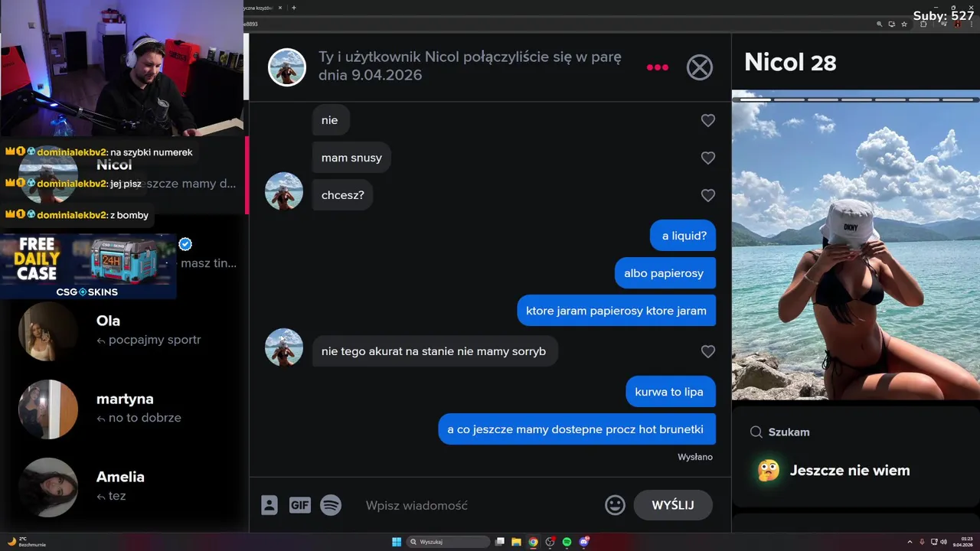980x551 pixels.
Task: Open the taskbar clock and date
Action: pos(962,542)
